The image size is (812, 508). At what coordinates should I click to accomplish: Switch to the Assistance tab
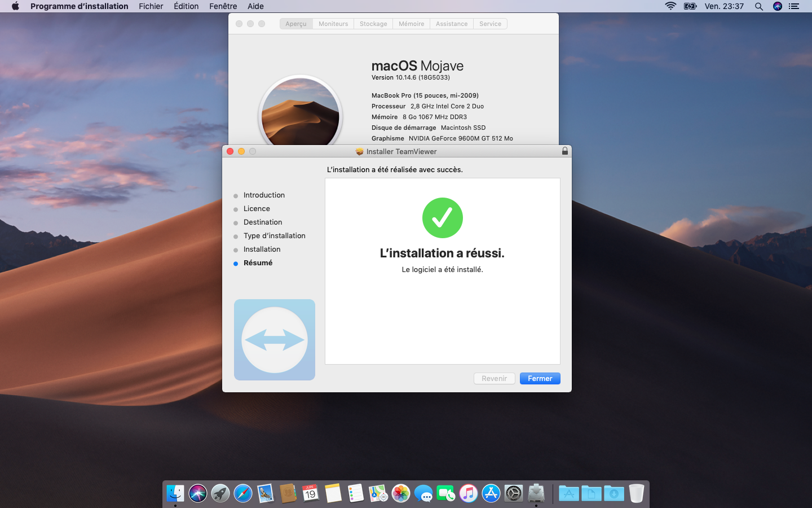pyautogui.click(x=452, y=24)
